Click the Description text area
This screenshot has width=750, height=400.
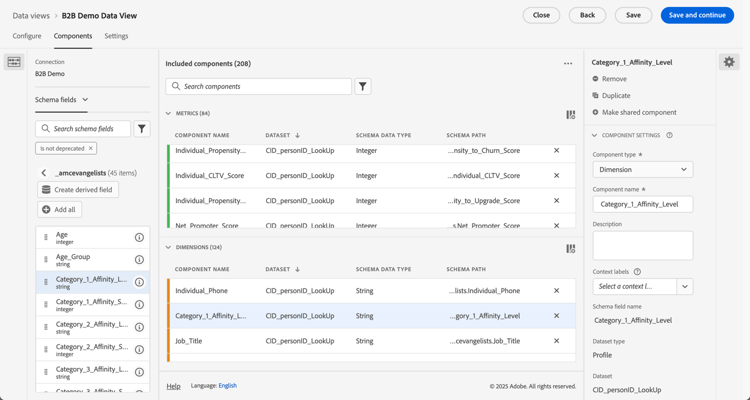[x=642, y=245]
